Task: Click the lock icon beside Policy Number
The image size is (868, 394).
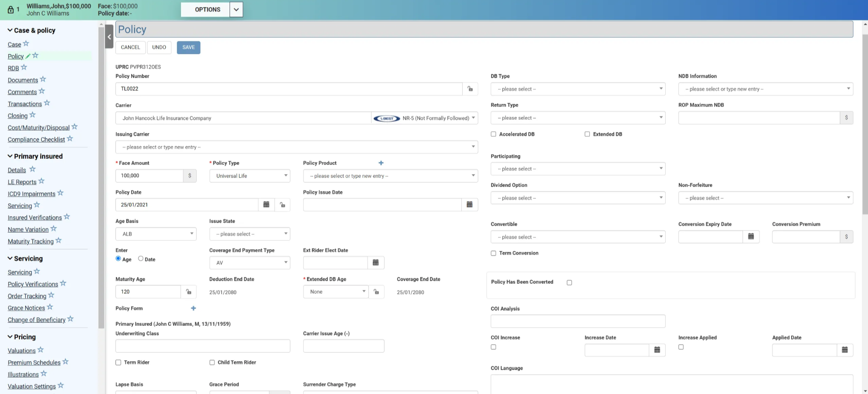Action: click(x=470, y=89)
